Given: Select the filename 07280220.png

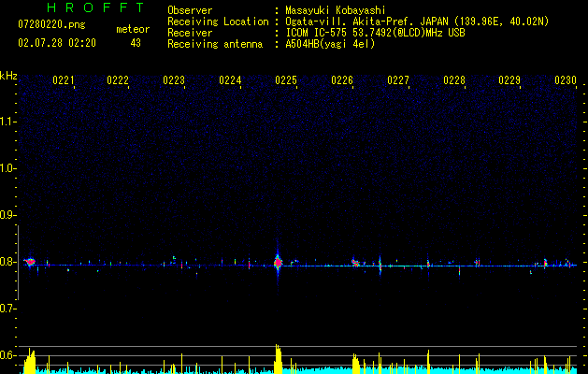Looking at the screenshot, I should pos(51,25).
